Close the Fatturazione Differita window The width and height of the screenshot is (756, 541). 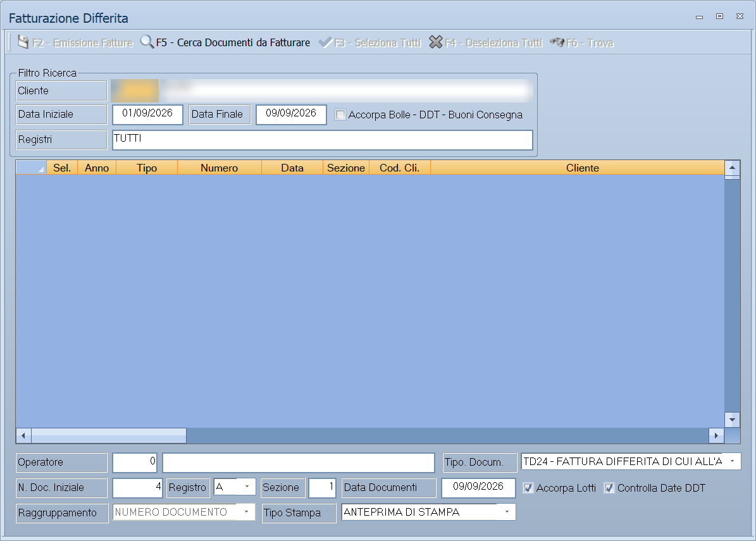740,16
